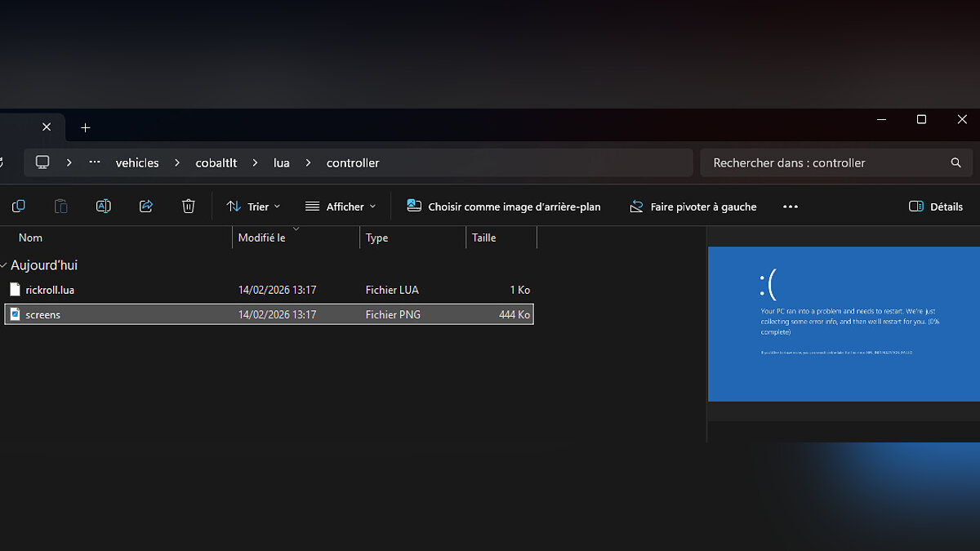Click the Paste clipboard icon
This screenshot has width=980, height=551.
[x=61, y=207]
